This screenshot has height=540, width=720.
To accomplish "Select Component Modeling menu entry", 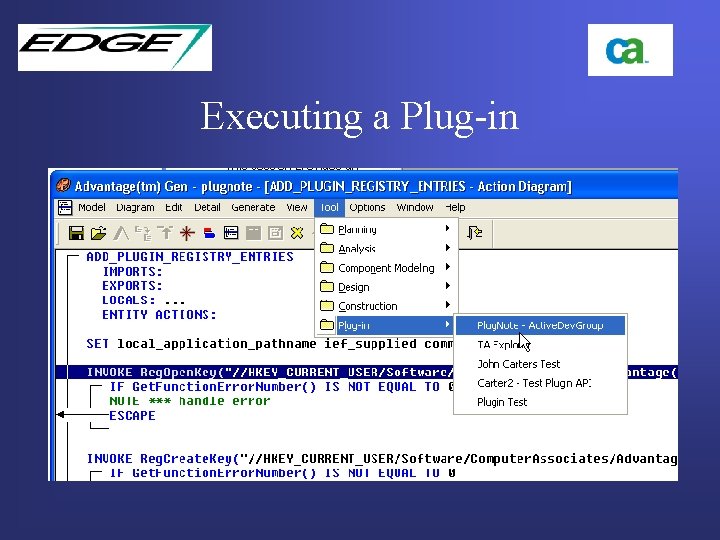I will [x=386, y=268].
